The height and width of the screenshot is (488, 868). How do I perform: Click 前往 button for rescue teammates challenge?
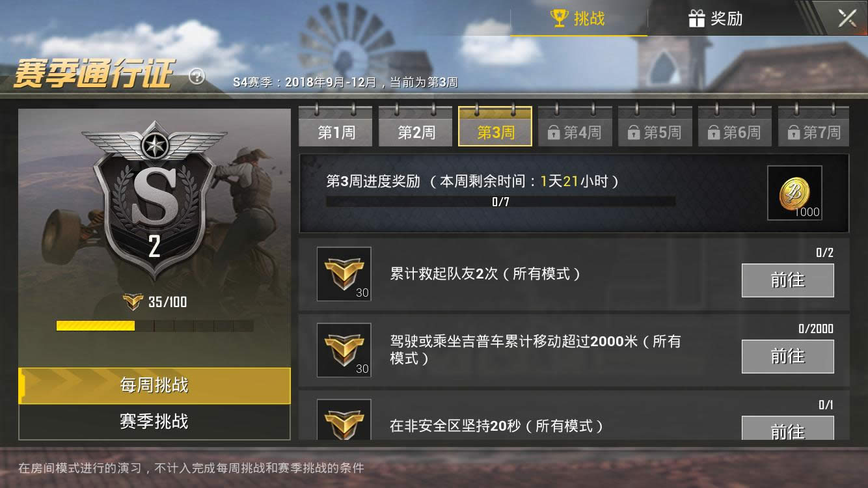pyautogui.click(x=788, y=280)
